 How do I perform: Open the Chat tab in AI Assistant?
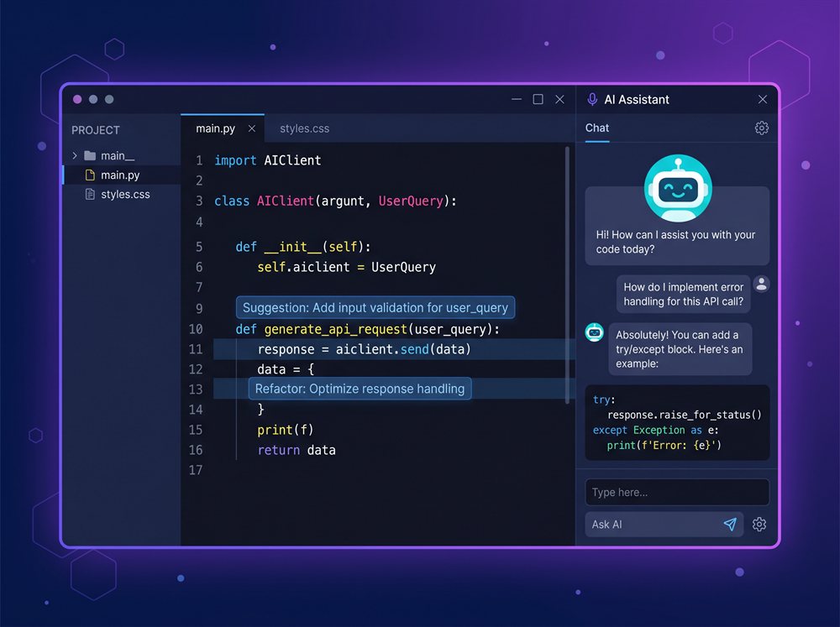point(596,128)
